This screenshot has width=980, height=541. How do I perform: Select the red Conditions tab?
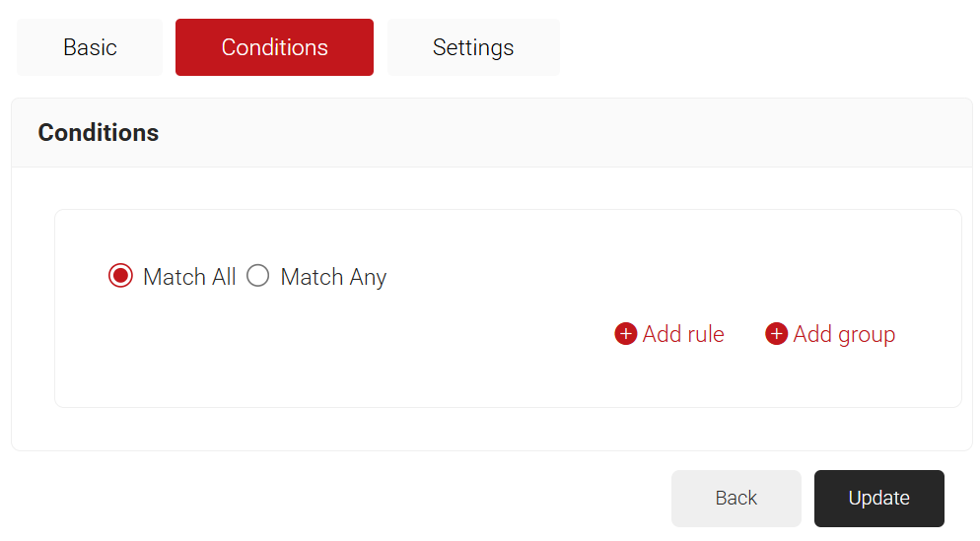[274, 47]
